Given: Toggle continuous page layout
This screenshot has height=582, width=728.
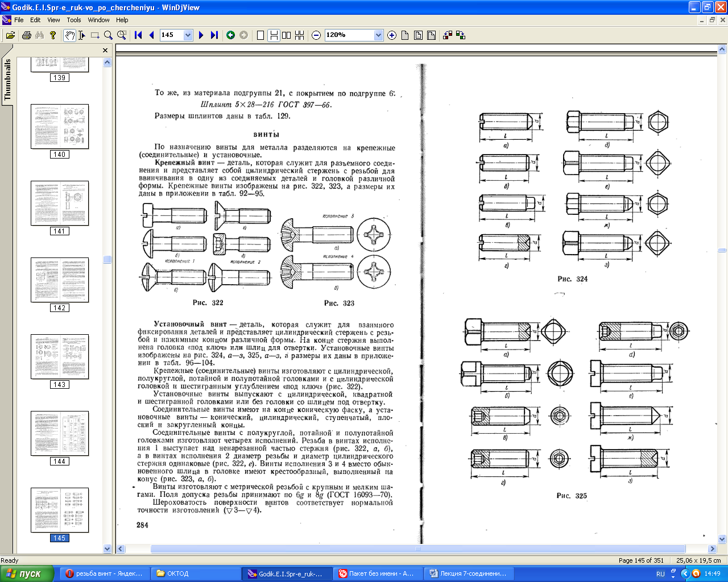Looking at the screenshot, I should (274, 35).
